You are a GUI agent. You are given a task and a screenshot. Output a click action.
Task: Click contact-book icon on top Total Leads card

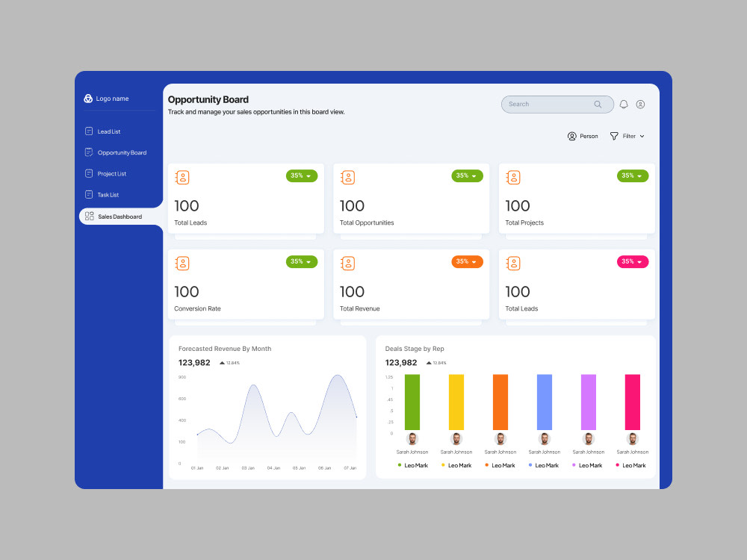click(182, 178)
